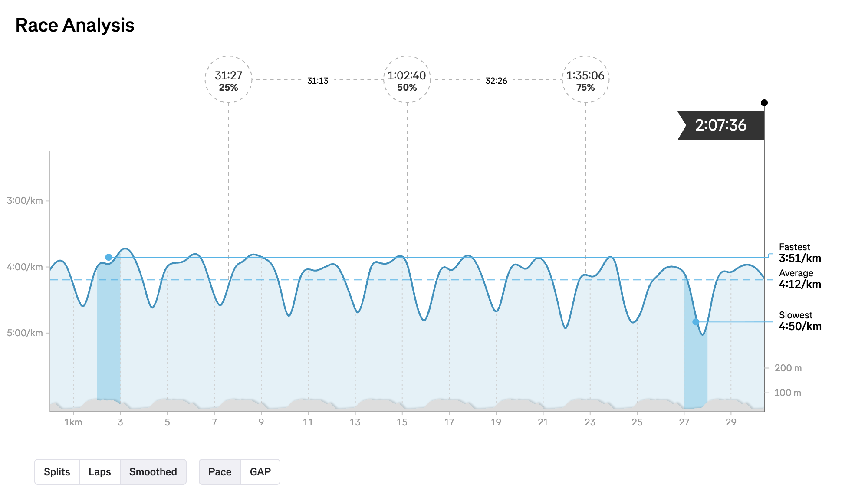Select the Laps view button
The width and height of the screenshot is (855, 504).
point(100,472)
